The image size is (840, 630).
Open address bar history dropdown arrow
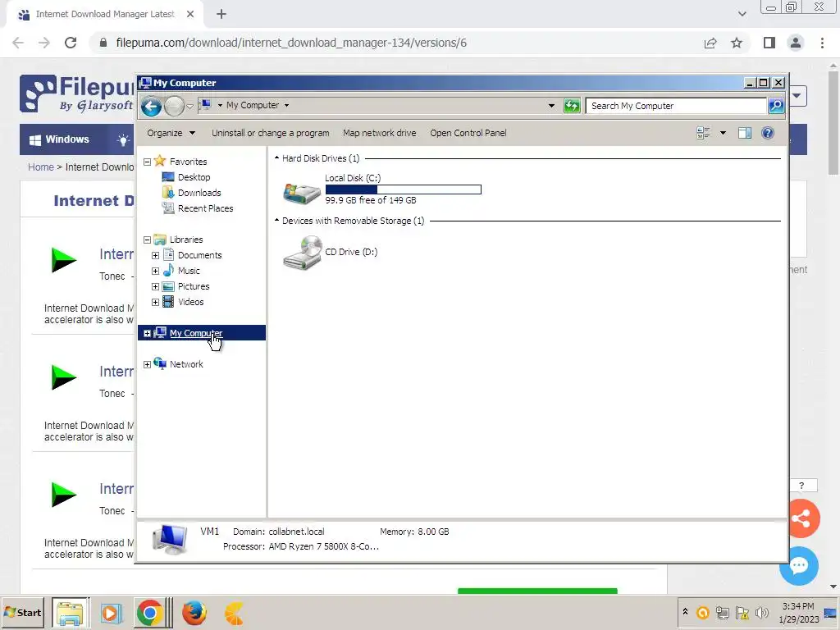[x=551, y=106]
